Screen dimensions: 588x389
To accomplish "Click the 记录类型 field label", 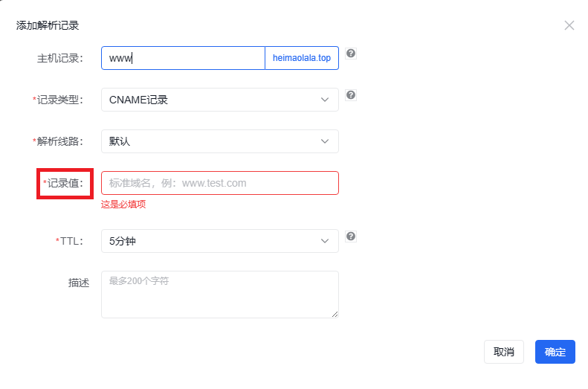I will pyautogui.click(x=60, y=100).
